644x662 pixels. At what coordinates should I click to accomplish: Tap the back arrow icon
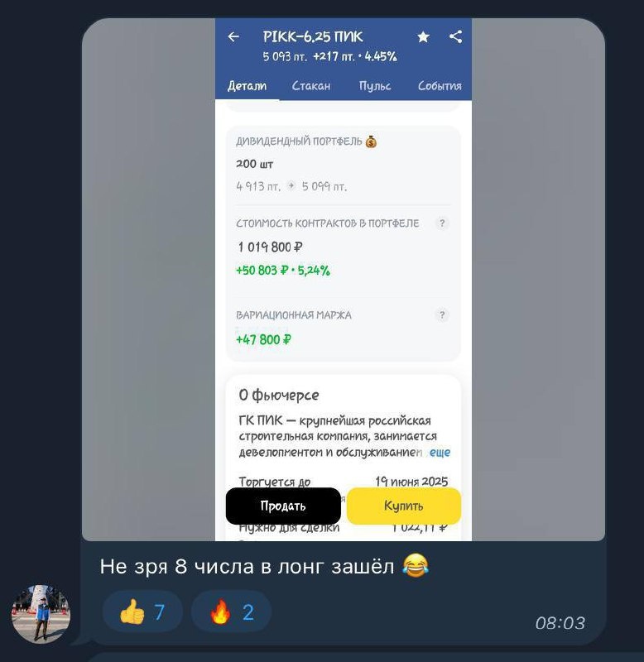point(233,36)
